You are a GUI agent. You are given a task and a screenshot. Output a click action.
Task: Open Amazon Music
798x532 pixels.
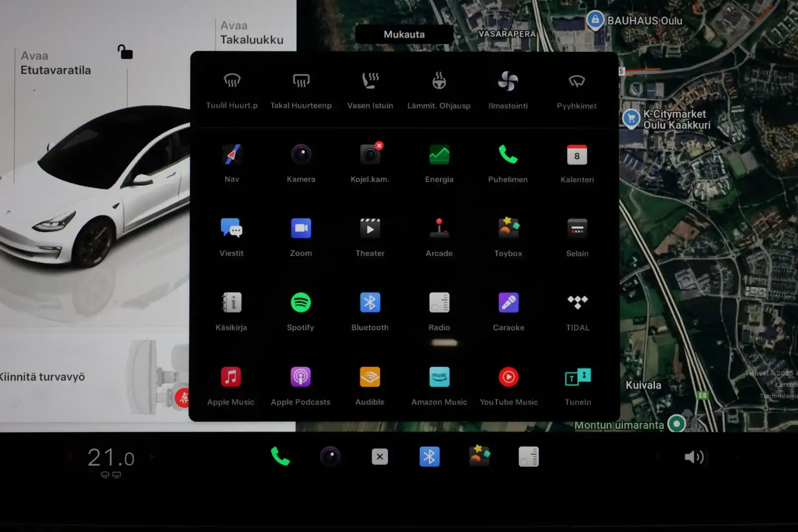pyautogui.click(x=439, y=387)
